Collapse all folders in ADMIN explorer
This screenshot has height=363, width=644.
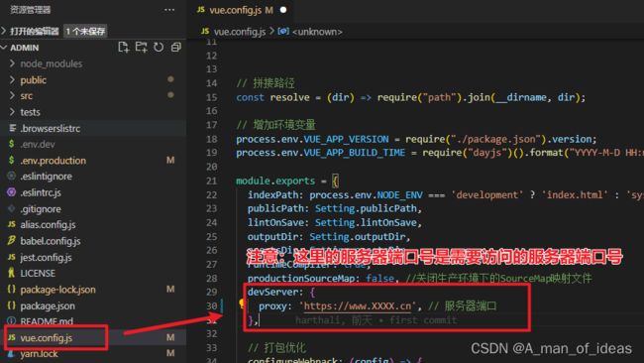click(x=175, y=47)
